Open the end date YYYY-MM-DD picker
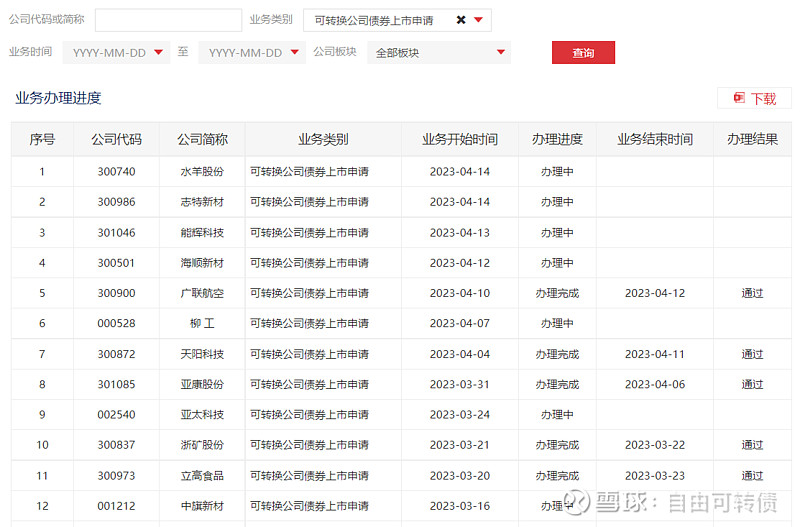The height and width of the screenshot is (527, 800). (x=252, y=53)
